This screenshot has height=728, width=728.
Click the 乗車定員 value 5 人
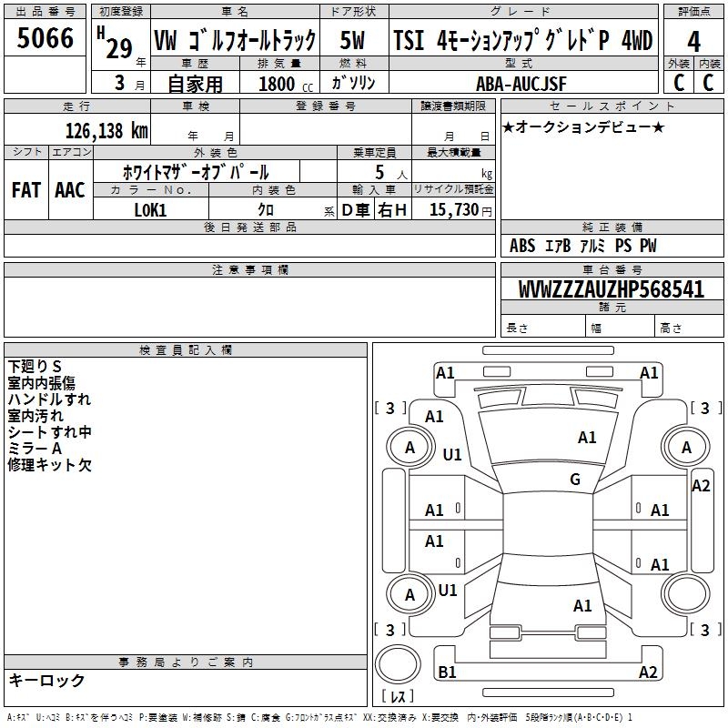390,173
